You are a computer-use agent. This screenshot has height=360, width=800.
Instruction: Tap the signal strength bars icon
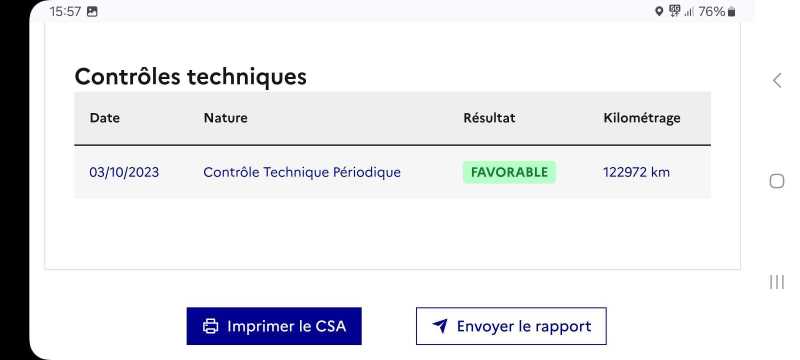click(689, 11)
